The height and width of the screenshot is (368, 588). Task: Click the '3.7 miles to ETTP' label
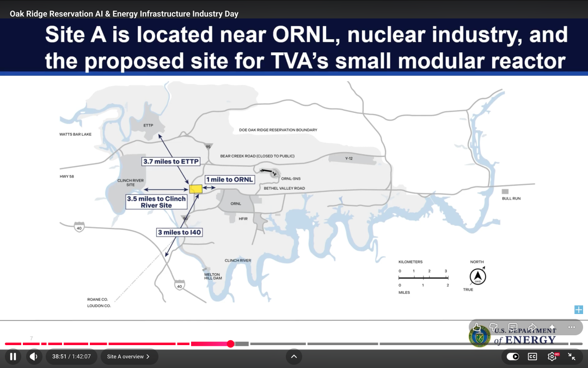click(x=171, y=161)
